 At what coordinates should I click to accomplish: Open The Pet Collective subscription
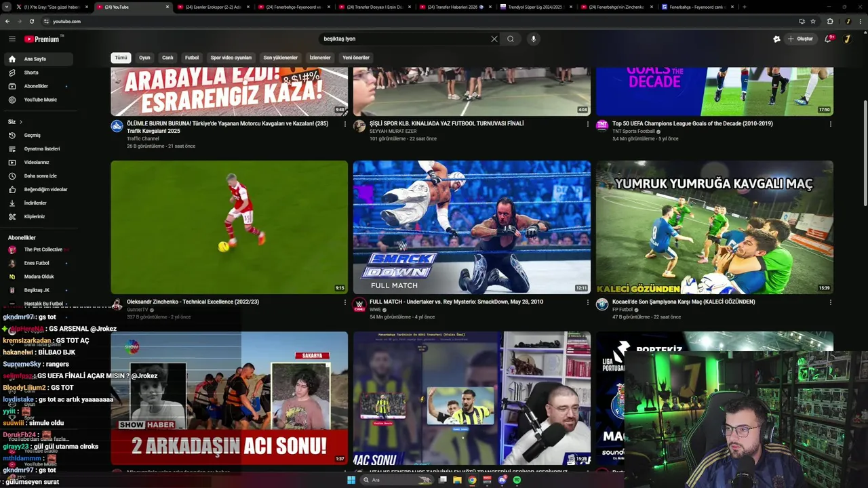[39, 249]
